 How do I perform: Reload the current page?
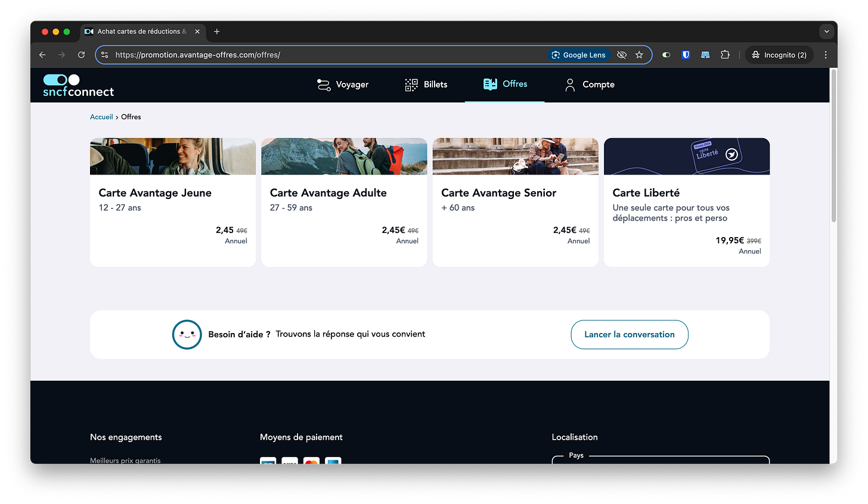click(82, 55)
